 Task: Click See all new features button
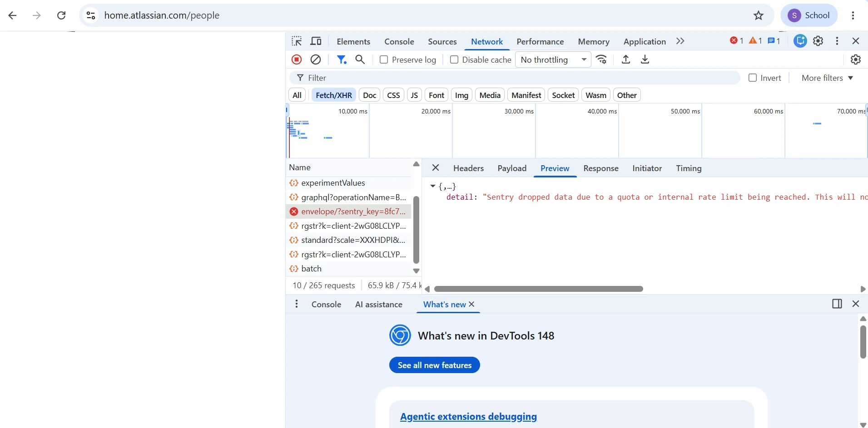pyautogui.click(x=434, y=365)
